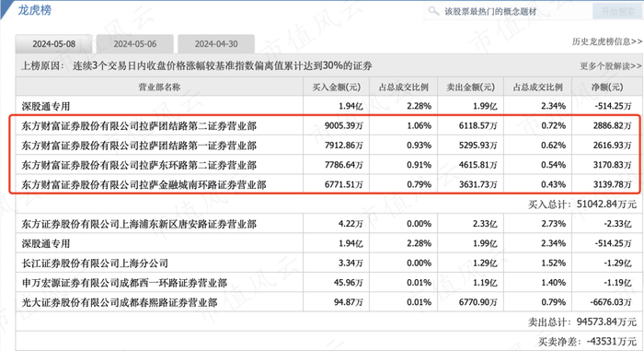Click the 龙虎榜 section title

[35, 10]
